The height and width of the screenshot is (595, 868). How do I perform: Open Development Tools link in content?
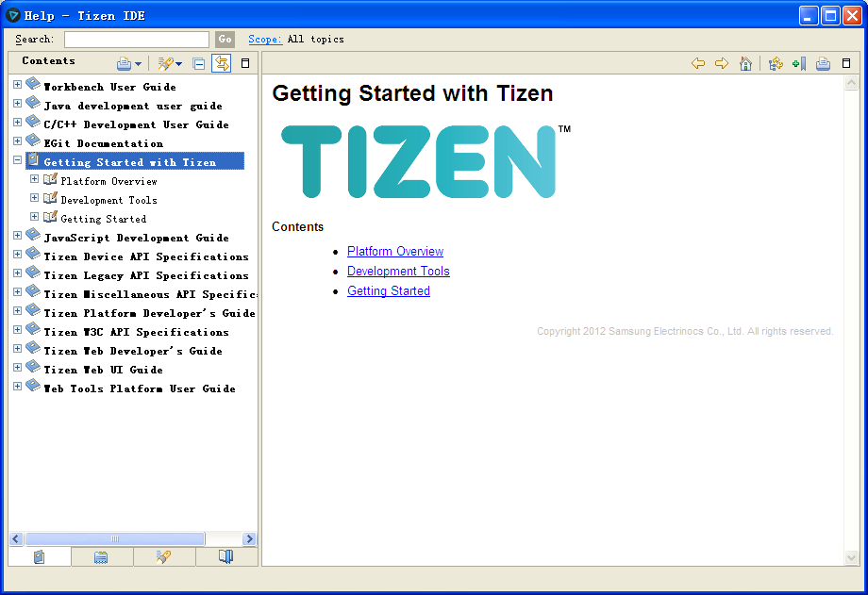coord(398,272)
